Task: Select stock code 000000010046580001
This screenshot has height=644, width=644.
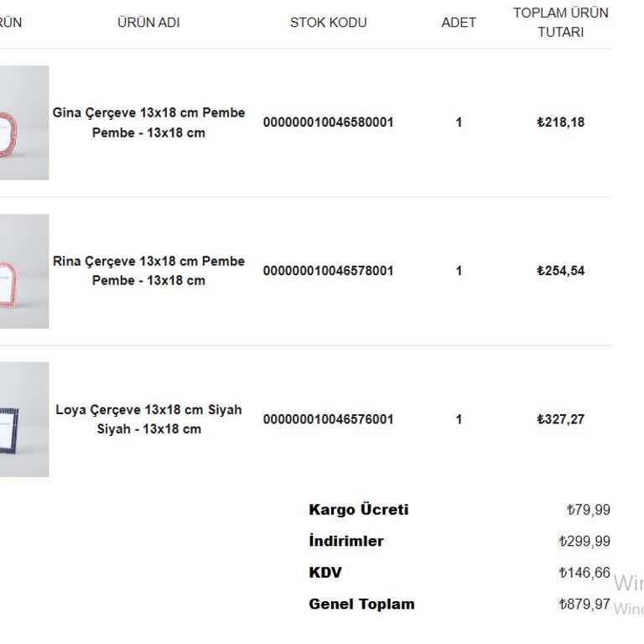Action: 328,122
